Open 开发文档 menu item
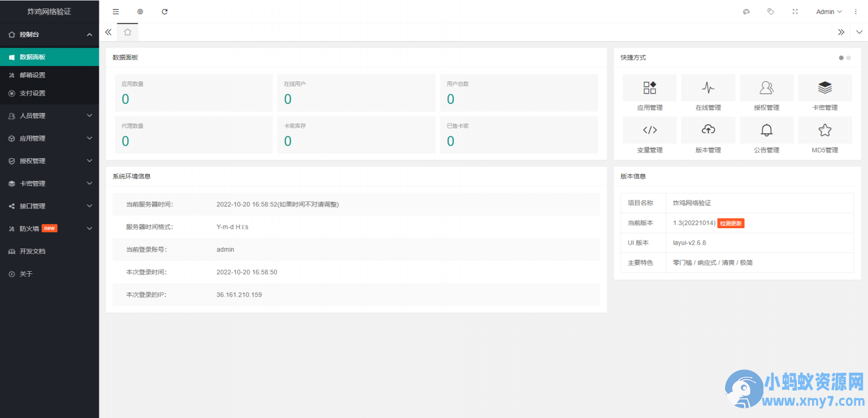The height and width of the screenshot is (418, 868). (49, 251)
